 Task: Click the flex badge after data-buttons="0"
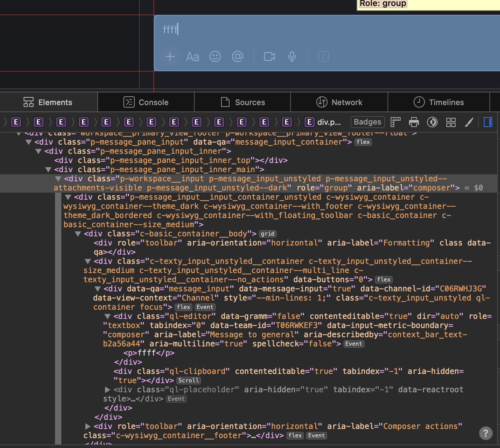384,280
